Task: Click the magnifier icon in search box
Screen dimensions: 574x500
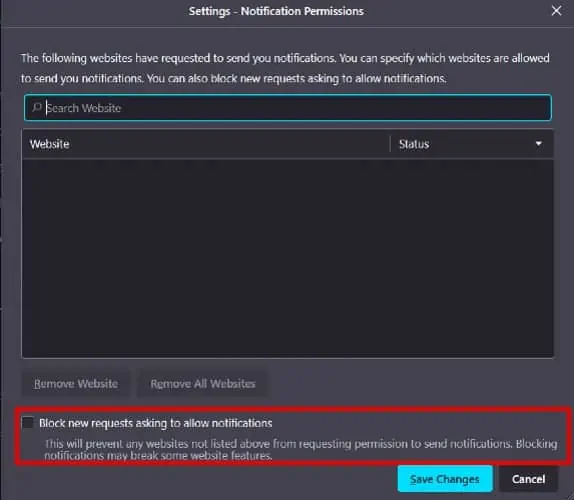Action: tap(37, 107)
